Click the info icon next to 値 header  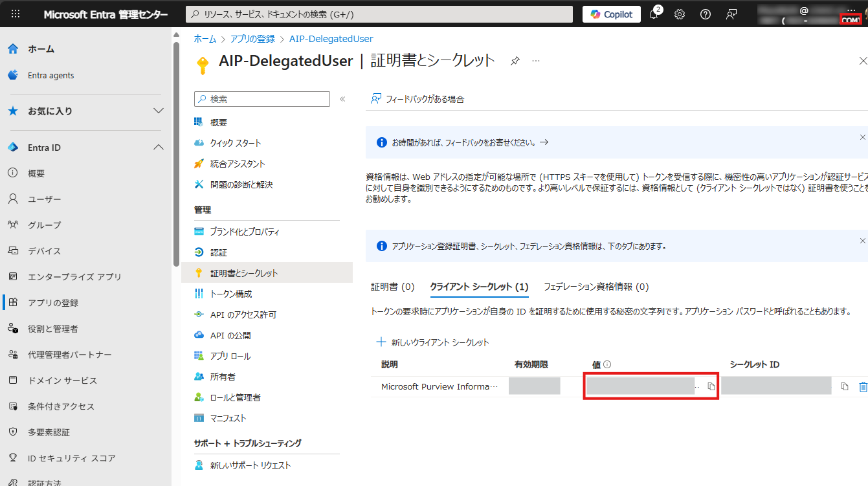click(x=607, y=365)
